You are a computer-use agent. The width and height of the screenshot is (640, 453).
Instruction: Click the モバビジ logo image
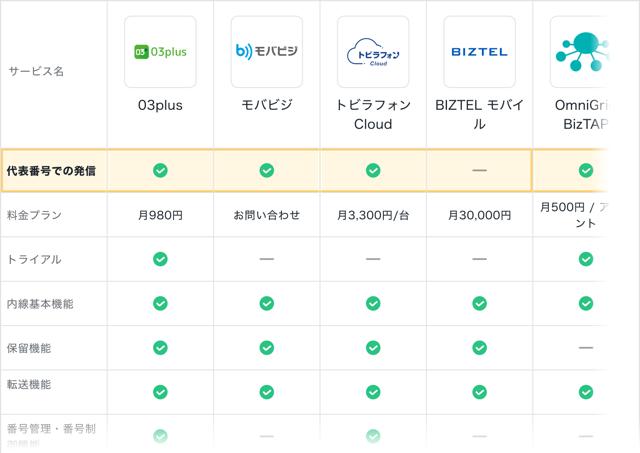click(266, 52)
